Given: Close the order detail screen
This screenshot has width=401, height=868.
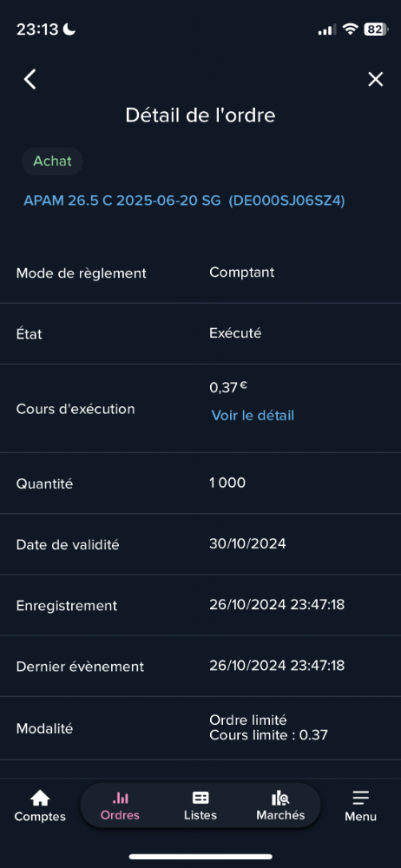Looking at the screenshot, I should pos(376,79).
